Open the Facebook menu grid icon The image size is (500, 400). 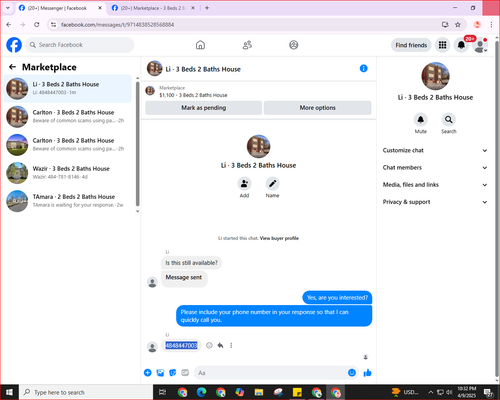tap(442, 45)
